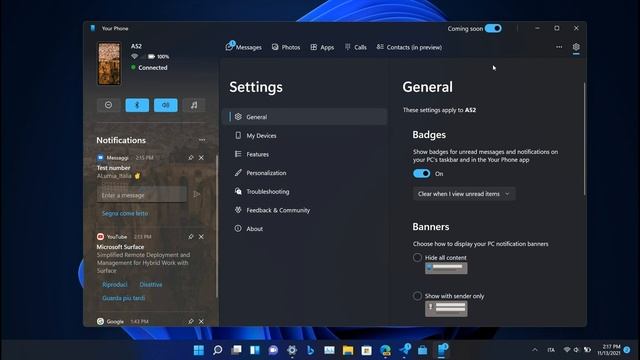Click the Settings gear icon at top right
This screenshot has height=360, width=640.
(x=576, y=47)
